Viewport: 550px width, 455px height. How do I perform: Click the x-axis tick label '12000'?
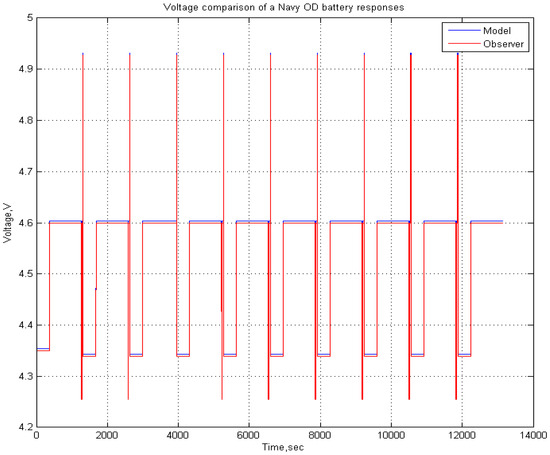tap(462, 435)
